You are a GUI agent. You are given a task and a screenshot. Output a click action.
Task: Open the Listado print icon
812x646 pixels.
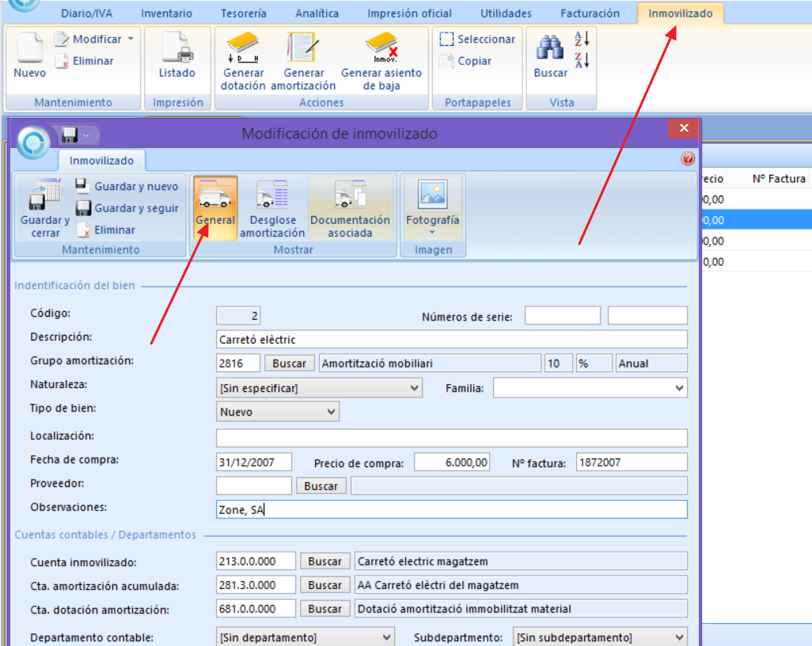pyautogui.click(x=176, y=51)
